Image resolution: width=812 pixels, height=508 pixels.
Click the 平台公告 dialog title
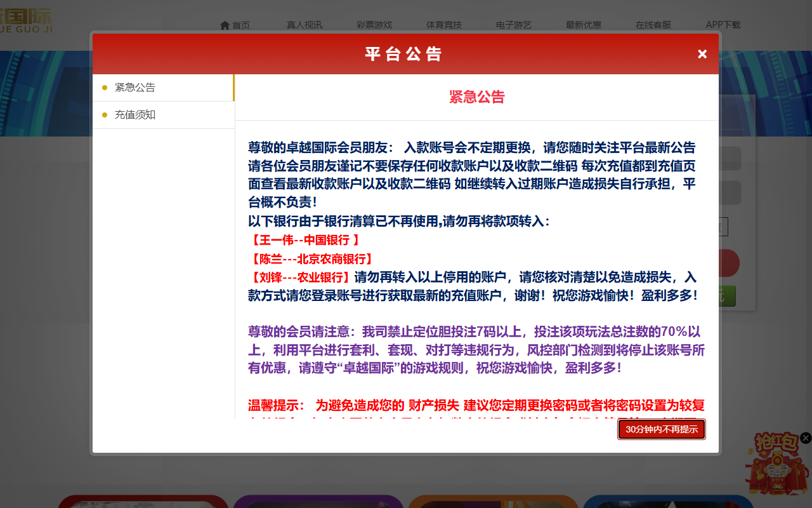[x=403, y=54]
